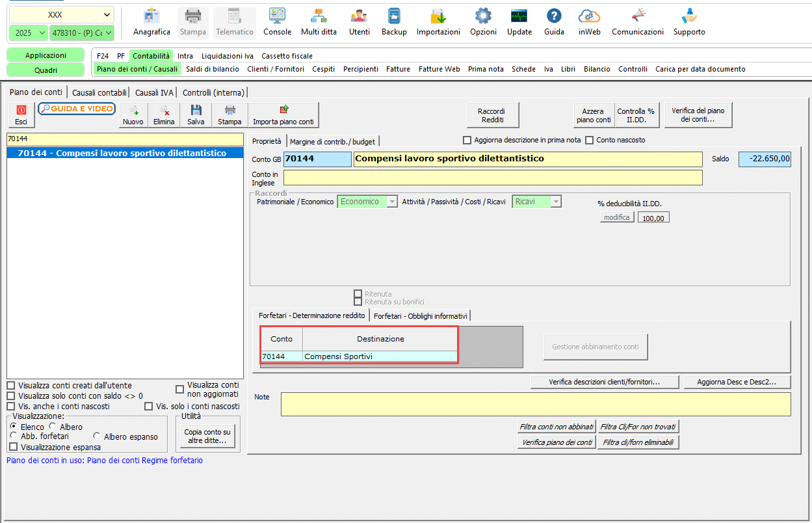Open the Opzioni gear icon
812x523 pixels.
coord(483,23)
